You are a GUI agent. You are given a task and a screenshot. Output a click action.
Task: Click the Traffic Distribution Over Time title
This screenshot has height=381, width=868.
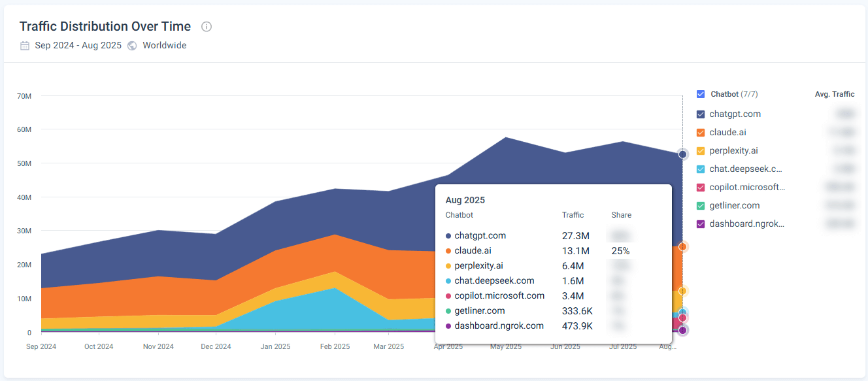(x=105, y=27)
